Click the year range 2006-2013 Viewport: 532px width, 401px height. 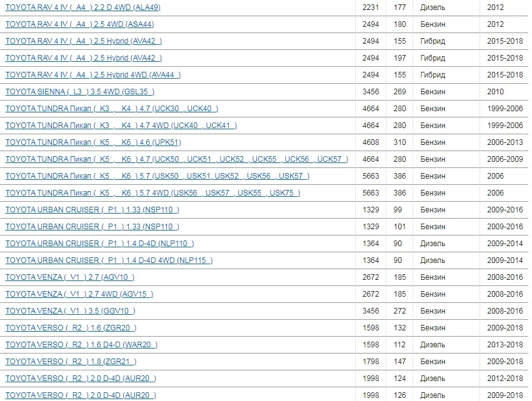(505, 142)
